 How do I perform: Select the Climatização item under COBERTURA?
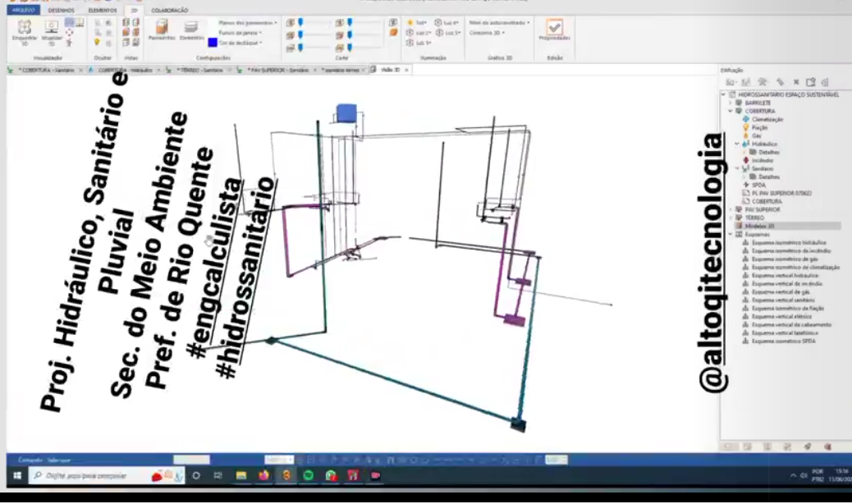pos(767,119)
